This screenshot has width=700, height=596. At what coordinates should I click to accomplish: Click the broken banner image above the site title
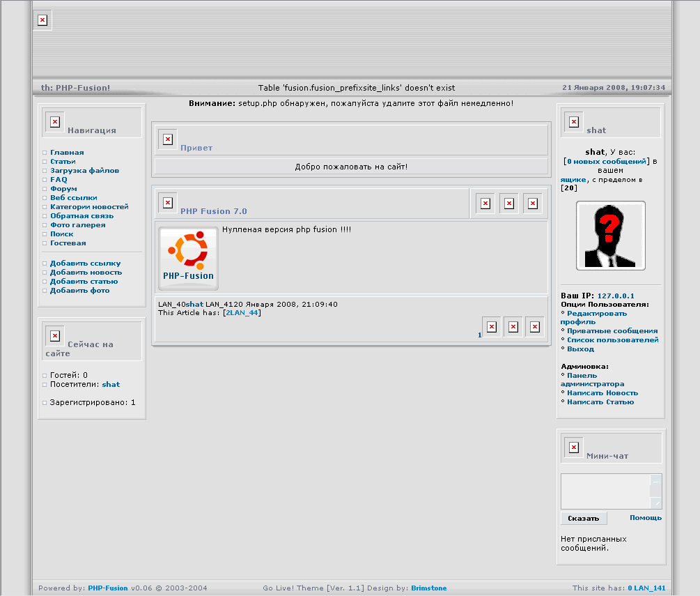(42, 20)
